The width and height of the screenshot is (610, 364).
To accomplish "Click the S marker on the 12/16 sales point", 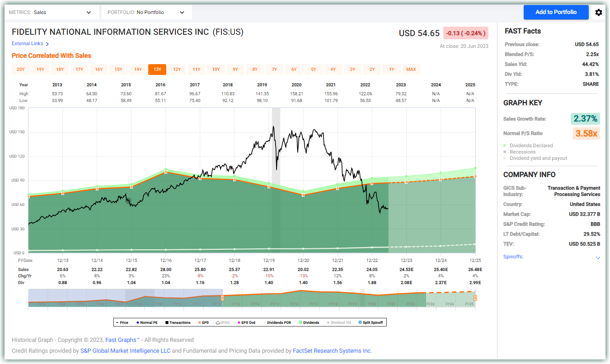I will tap(166, 172).
